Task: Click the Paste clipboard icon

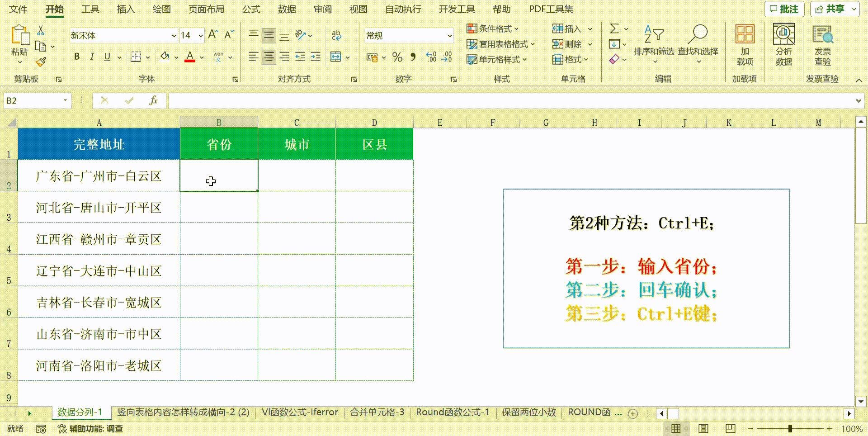Action: click(20, 35)
